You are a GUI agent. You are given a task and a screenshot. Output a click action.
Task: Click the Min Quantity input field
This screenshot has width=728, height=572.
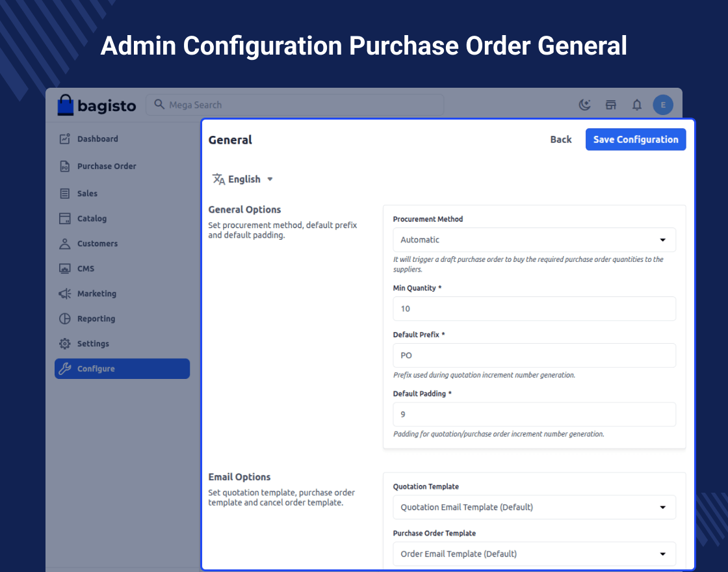click(534, 309)
